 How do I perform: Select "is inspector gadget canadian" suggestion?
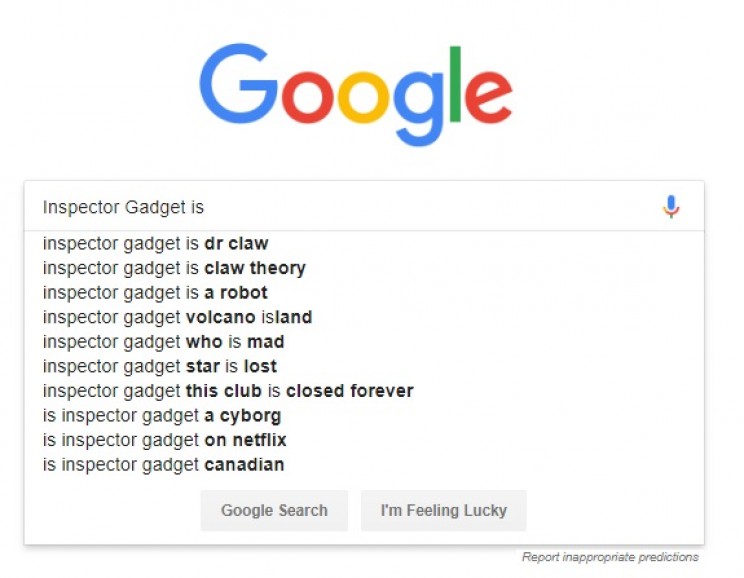(163, 465)
